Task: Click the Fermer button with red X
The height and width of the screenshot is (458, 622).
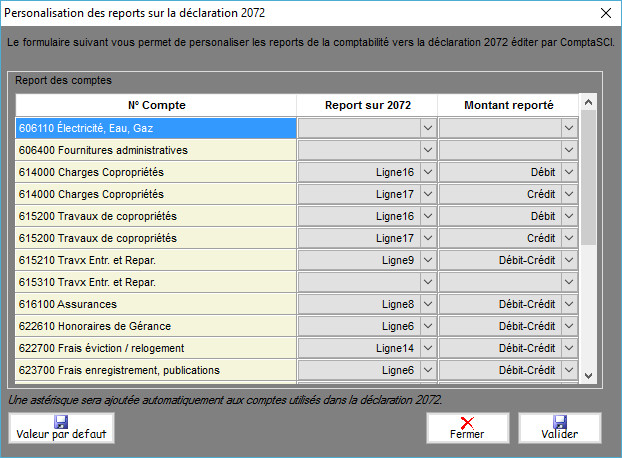Action: pyautogui.click(x=467, y=428)
